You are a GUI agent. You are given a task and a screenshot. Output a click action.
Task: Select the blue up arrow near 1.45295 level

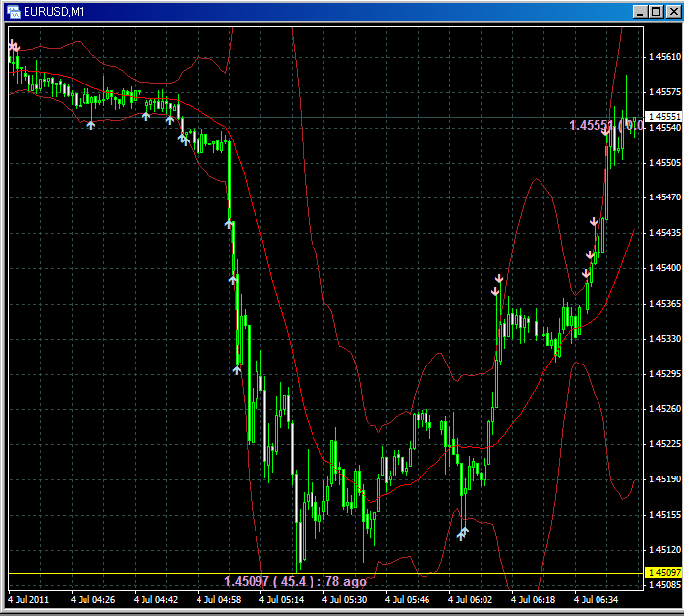pos(237,369)
